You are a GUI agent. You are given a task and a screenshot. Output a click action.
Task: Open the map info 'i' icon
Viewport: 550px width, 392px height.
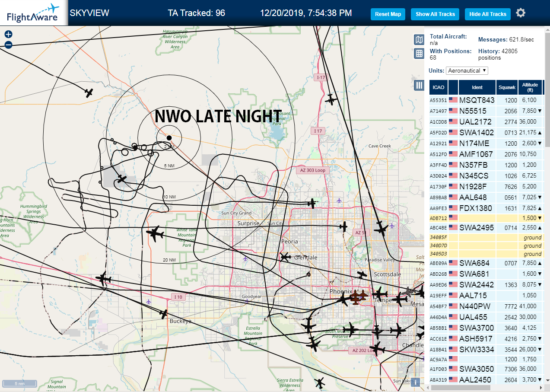416,382
